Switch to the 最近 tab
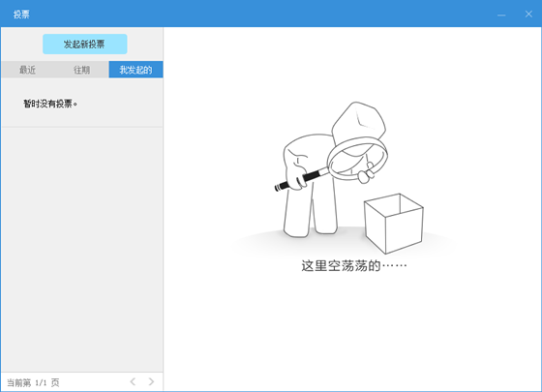 tap(28, 70)
